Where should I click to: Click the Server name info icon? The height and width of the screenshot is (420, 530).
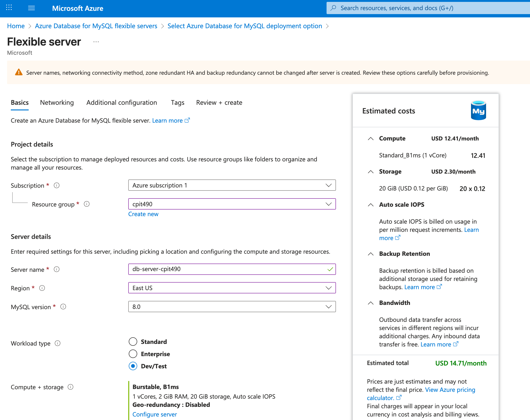tap(57, 269)
